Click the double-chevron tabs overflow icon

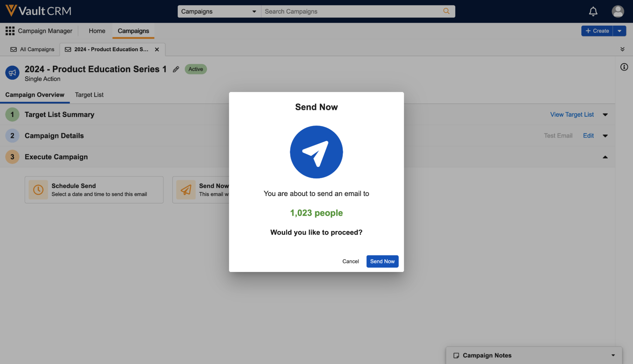click(622, 49)
